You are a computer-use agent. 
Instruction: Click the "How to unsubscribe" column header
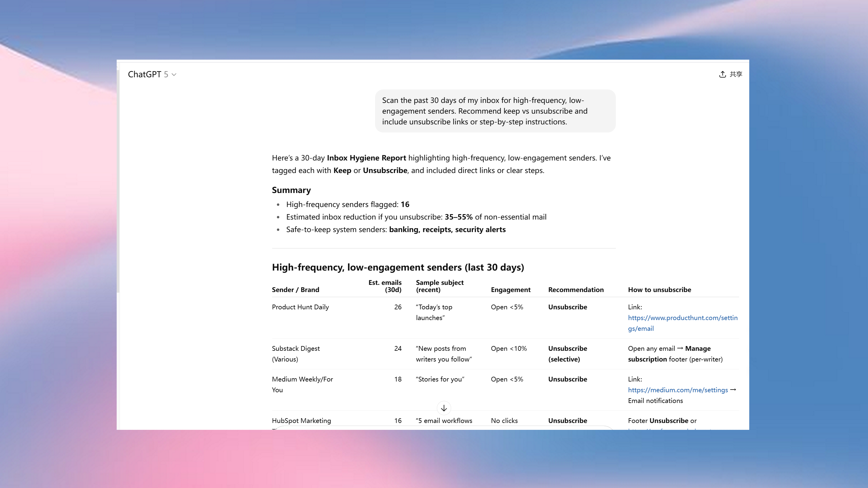tap(659, 290)
